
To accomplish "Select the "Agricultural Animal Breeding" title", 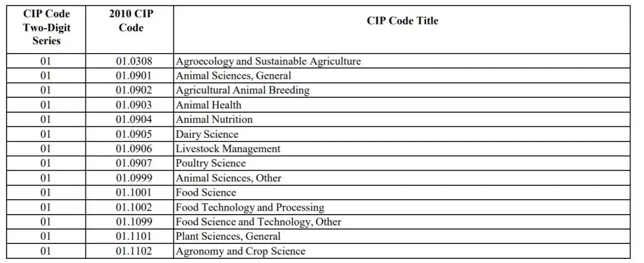I will (243, 90).
